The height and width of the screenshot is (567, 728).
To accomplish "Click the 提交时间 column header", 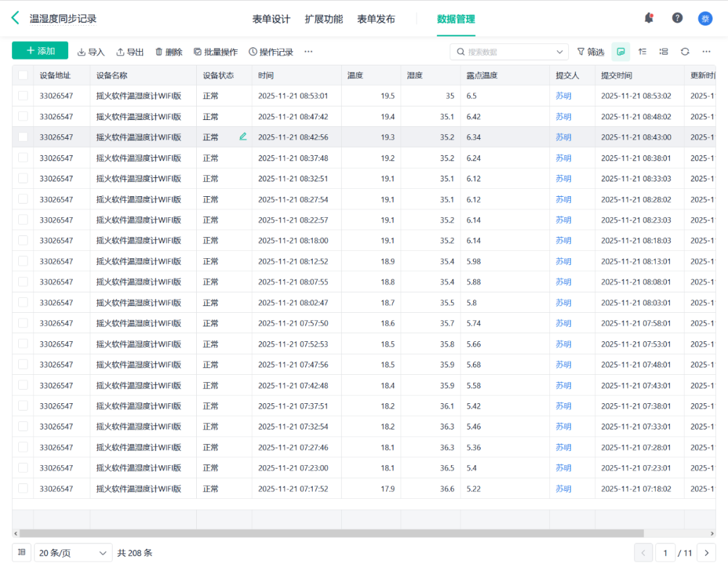I will 617,76.
